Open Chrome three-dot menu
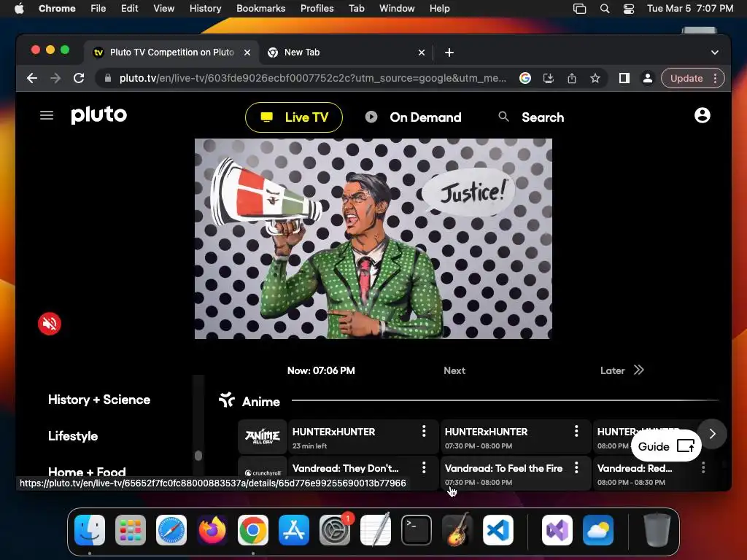This screenshot has width=747, height=560. [715, 78]
